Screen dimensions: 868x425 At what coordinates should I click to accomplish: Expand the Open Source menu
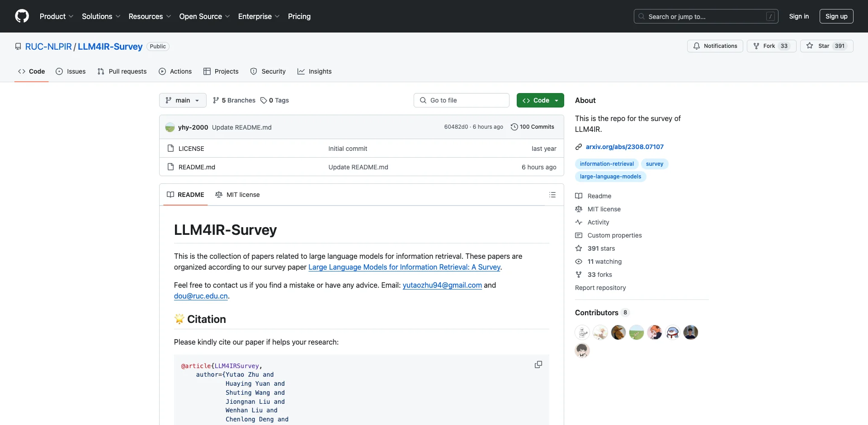point(204,16)
